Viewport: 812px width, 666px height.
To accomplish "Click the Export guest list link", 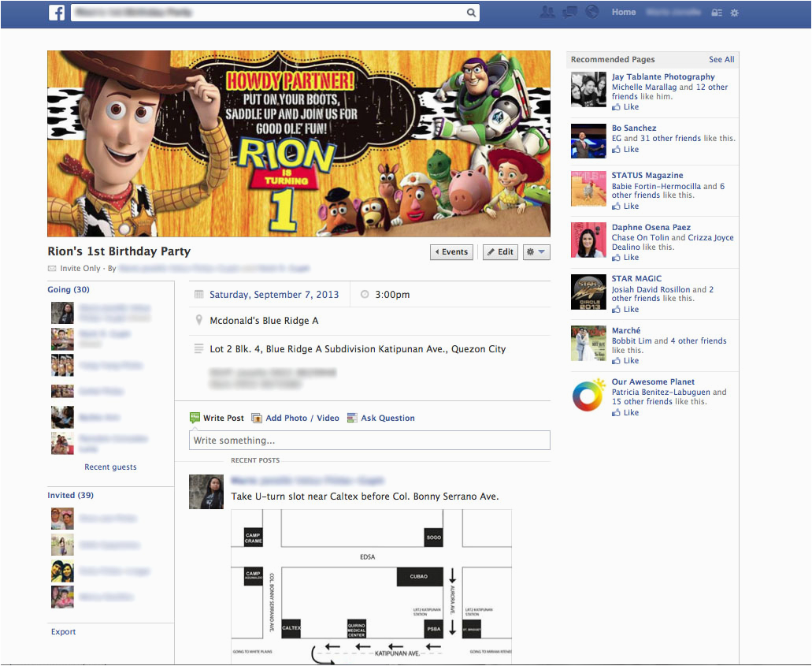I will click(63, 631).
